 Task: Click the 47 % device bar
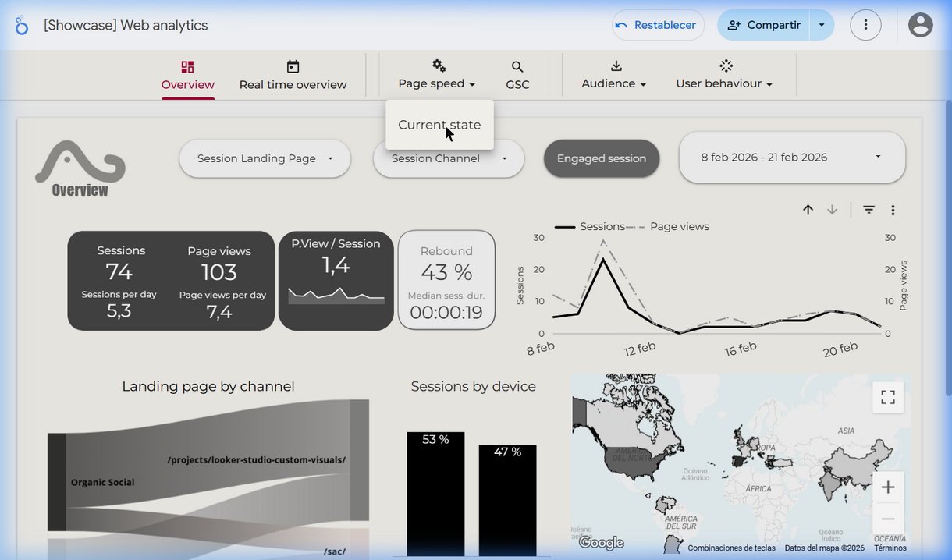507,500
